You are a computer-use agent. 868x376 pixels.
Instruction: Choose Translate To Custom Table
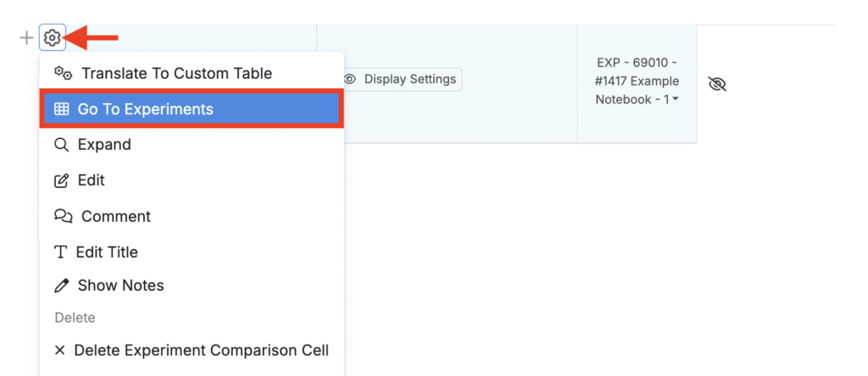click(x=176, y=74)
